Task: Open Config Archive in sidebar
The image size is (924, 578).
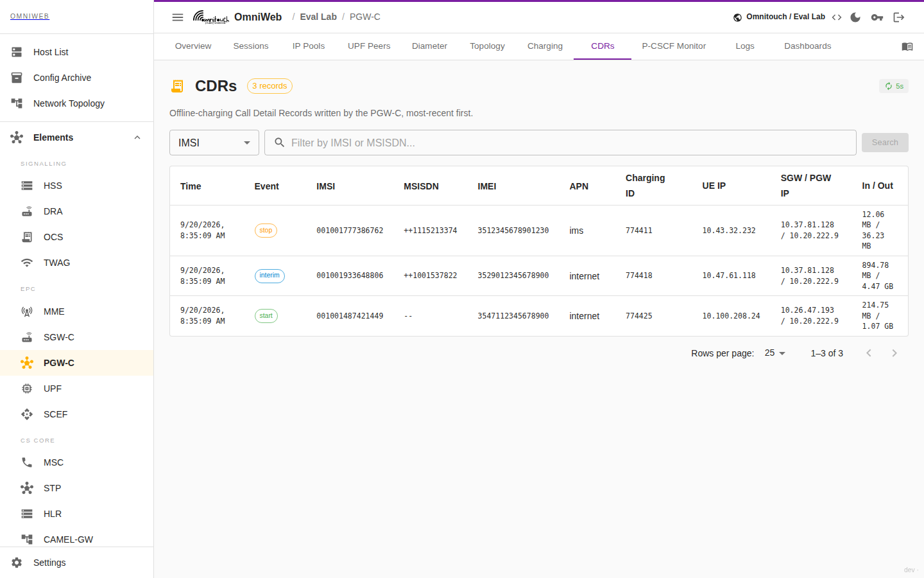Action: pyautogui.click(x=77, y=78)
